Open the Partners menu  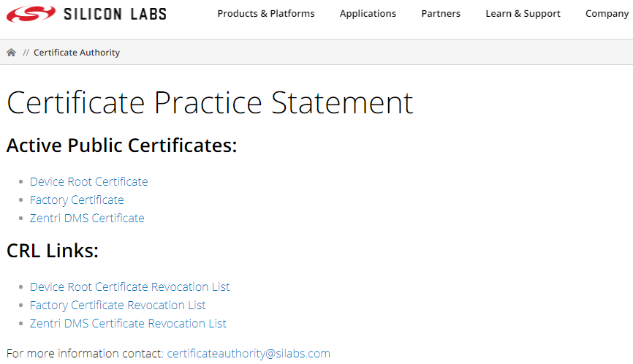[x=441, y=14]
